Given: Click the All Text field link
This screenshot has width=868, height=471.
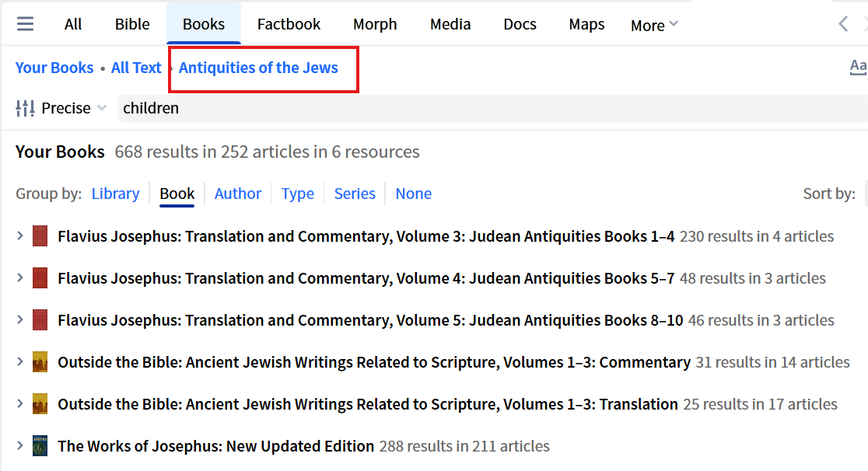Looking at the screenshot, I should [x=136, y=68].
